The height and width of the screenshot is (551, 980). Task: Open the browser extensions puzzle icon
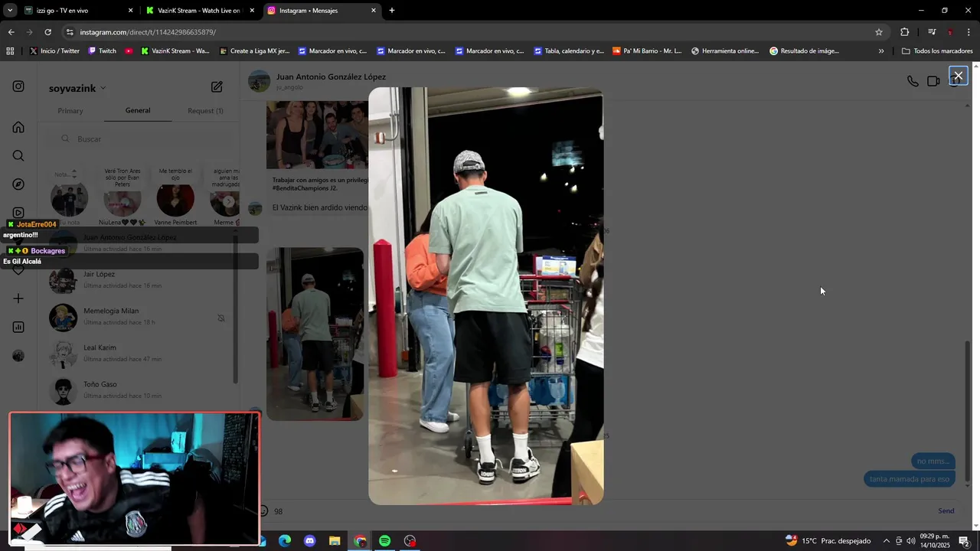tap(905, 32)
